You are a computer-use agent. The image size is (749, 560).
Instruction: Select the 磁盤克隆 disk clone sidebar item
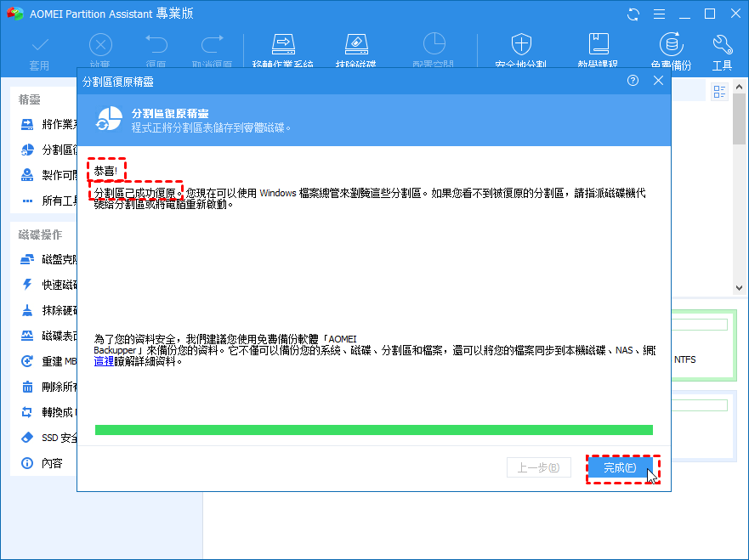click(x=48, y=259)
